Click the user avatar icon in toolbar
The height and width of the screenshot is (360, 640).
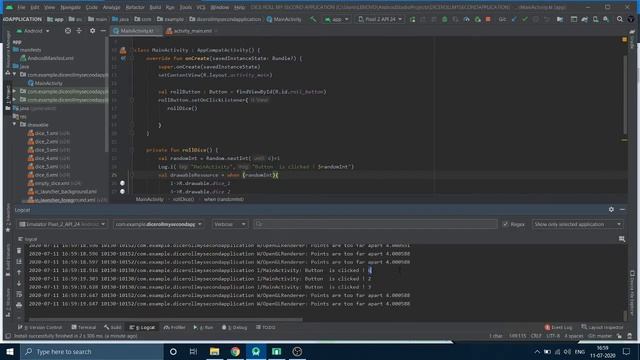(x=631, y=19)
